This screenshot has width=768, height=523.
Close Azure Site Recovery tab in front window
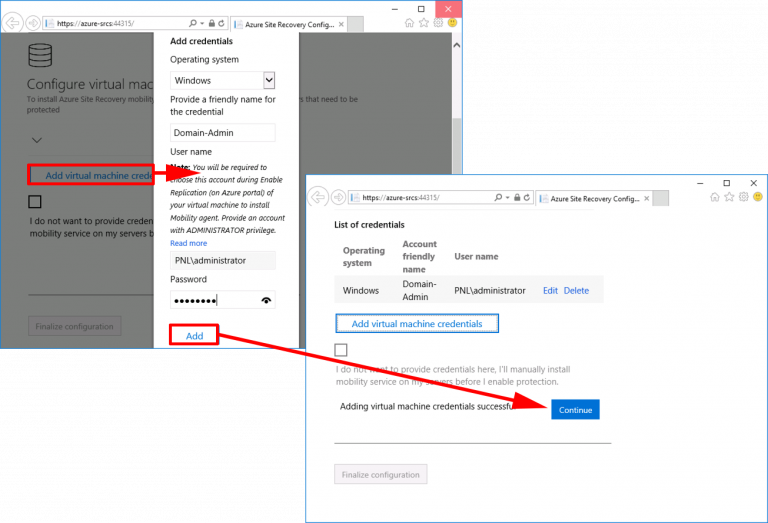coord(647,198)
